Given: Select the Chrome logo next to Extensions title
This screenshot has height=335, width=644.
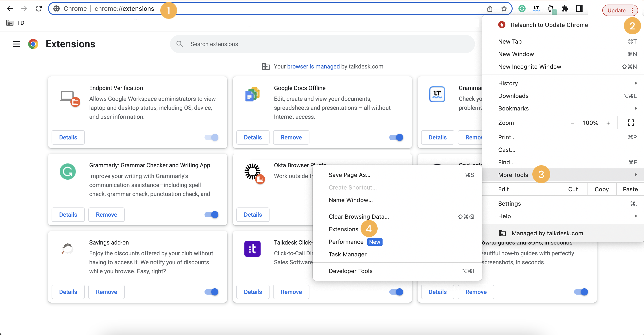Looking at the screenshot, I should pyautogui.click(x=33, y=44).
